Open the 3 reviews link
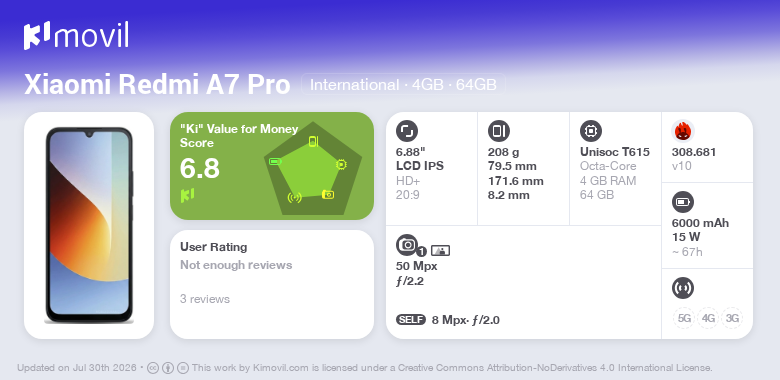The image size is (780, 380). [x=205, y=299]
